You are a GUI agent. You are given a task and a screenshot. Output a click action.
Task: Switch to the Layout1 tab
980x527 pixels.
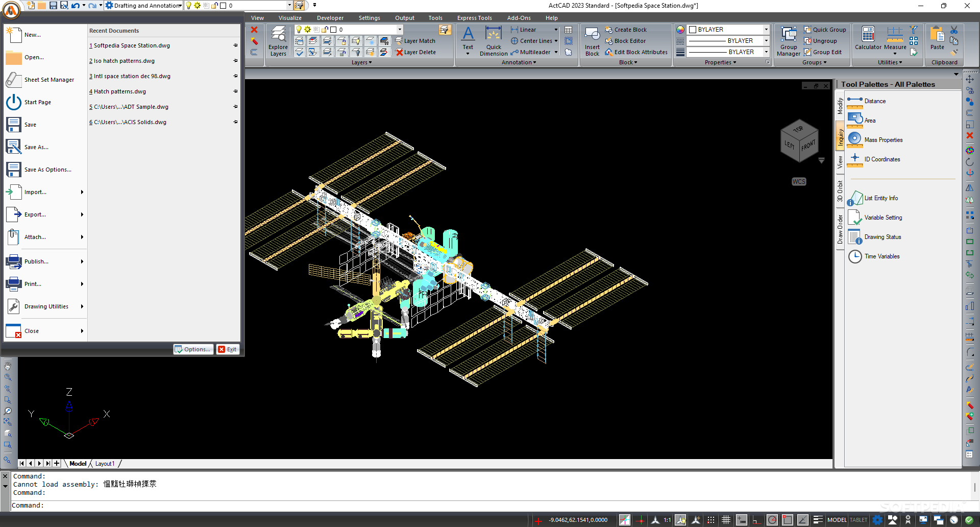105,464
